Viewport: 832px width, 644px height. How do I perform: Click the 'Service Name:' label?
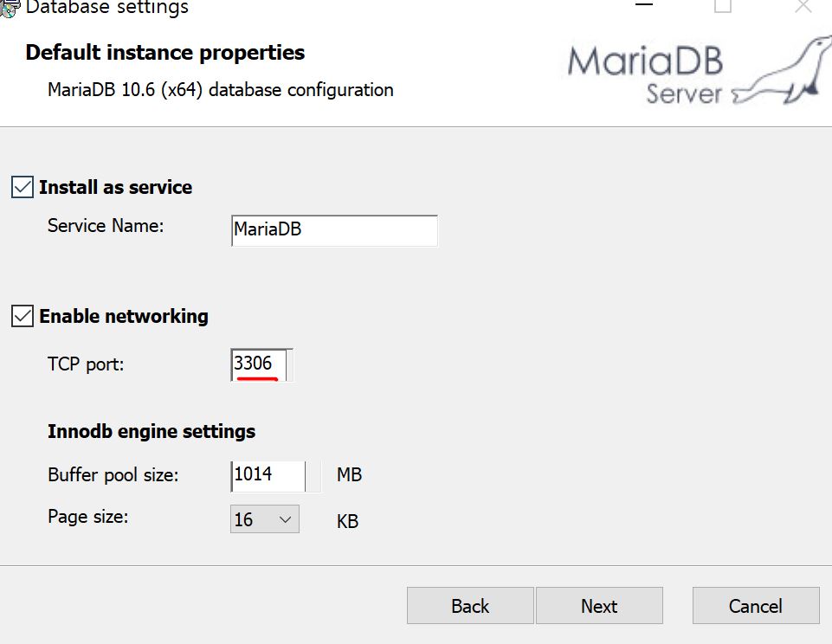tap(106, 226)
